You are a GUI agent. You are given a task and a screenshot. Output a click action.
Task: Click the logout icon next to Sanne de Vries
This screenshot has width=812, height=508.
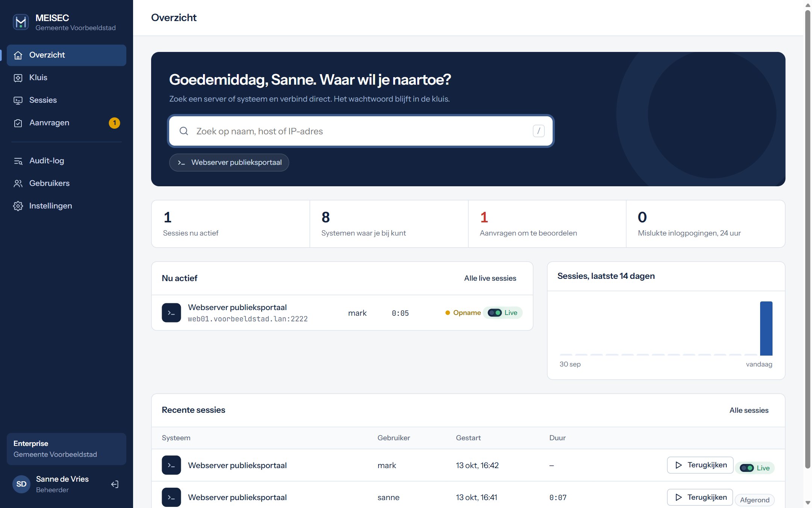click(115, 484)
